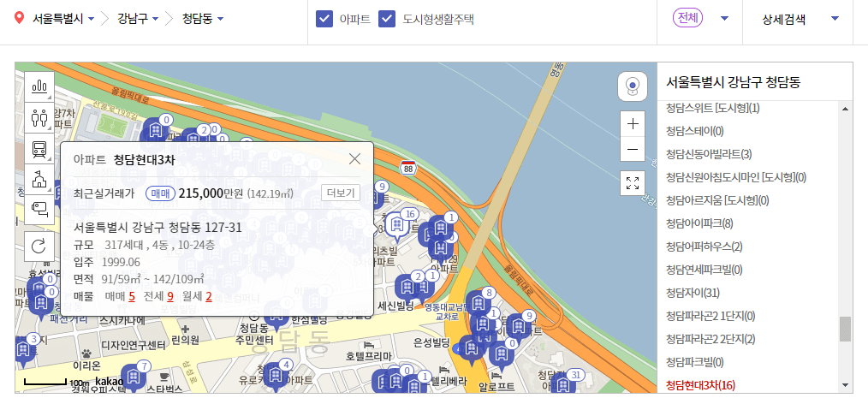
Task: Click the 매매 badge next to price
Action: (x=161, y=193)
